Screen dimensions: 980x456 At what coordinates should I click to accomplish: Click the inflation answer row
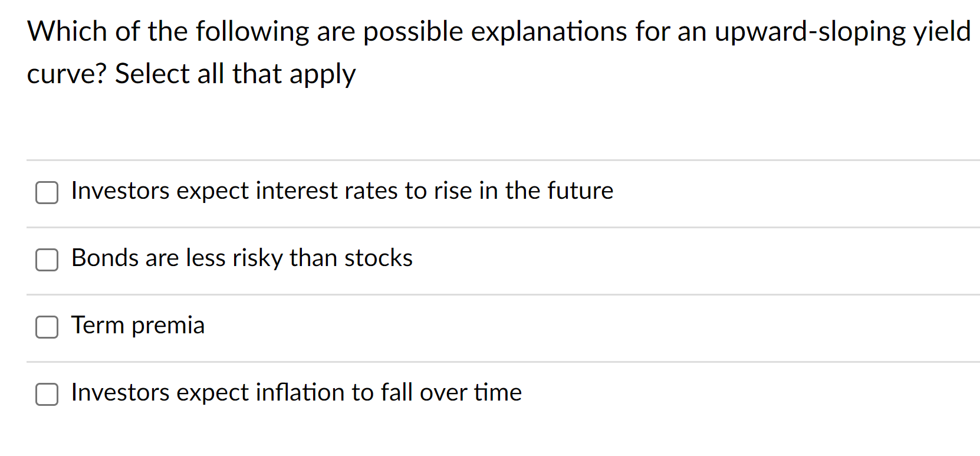point(296,392)
